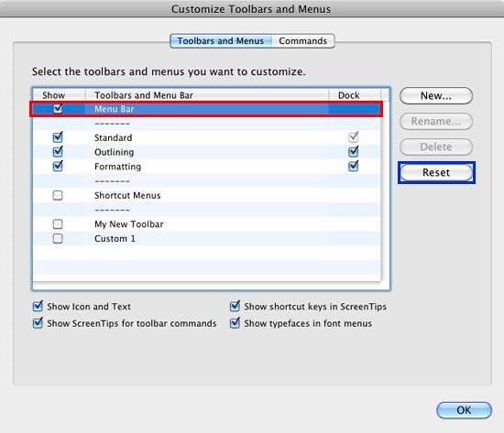Screen dimensions: 504x433
Task: Uncheck Show for Menu Bar
Action: pos(58,109)
